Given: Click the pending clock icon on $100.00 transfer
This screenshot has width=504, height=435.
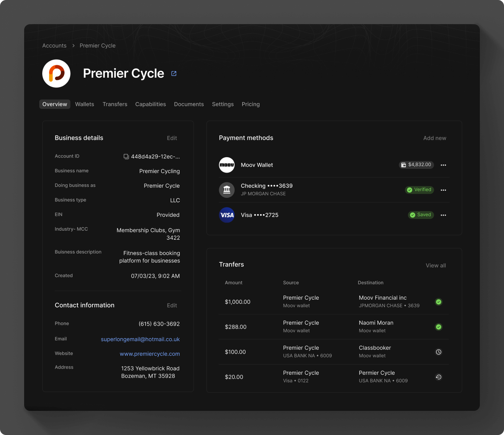Looking at the screenshot, I should click(438, 352).
